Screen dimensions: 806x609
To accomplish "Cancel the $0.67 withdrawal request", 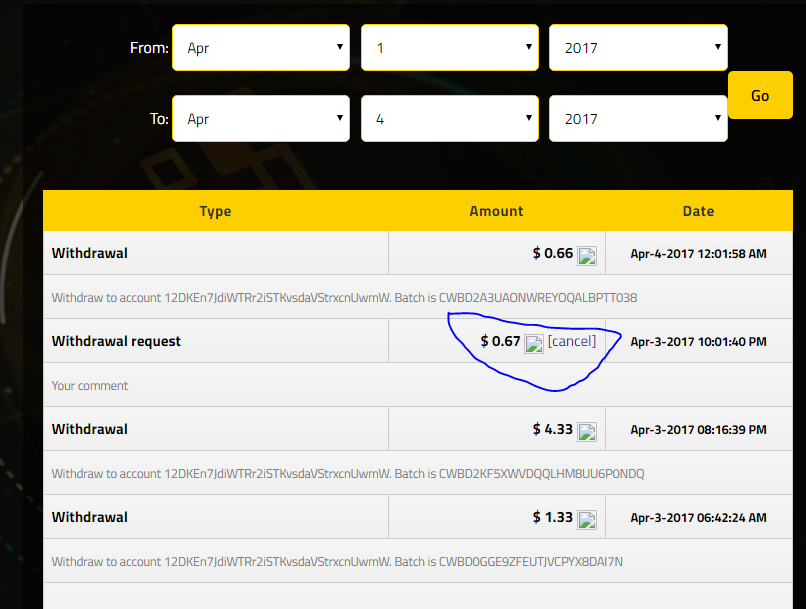I will [572, 341].
